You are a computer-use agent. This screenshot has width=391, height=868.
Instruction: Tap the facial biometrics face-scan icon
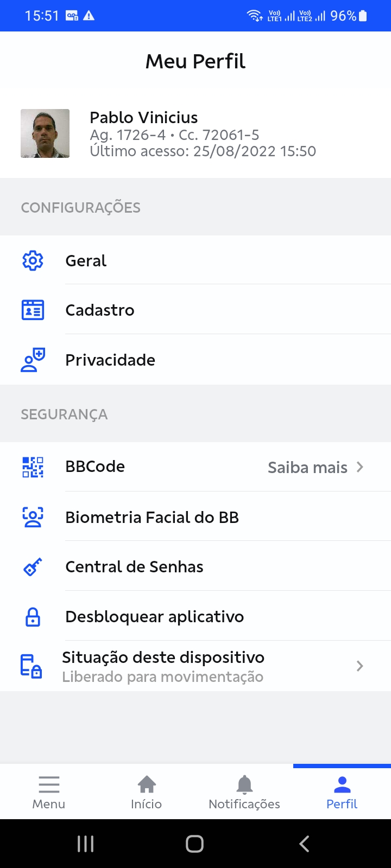click(x=33, y=517)
